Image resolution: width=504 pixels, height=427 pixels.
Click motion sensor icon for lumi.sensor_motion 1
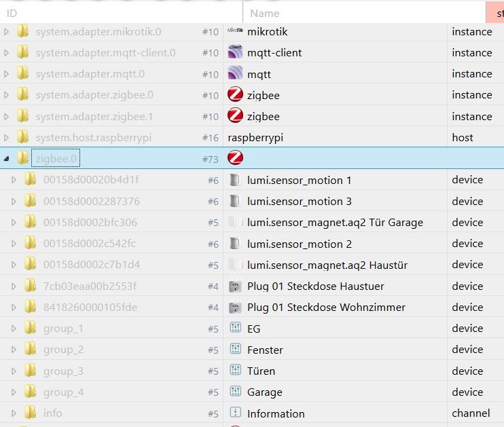click(x=235, y=180)
